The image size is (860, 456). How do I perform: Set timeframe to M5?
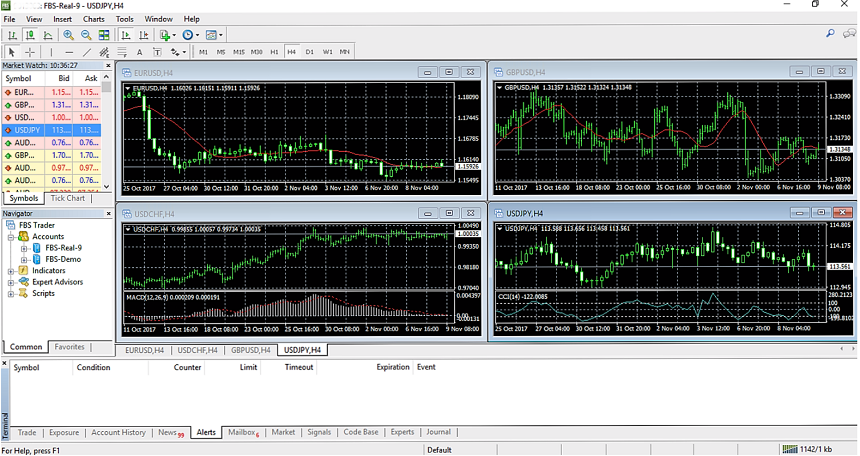click(221, 52)
